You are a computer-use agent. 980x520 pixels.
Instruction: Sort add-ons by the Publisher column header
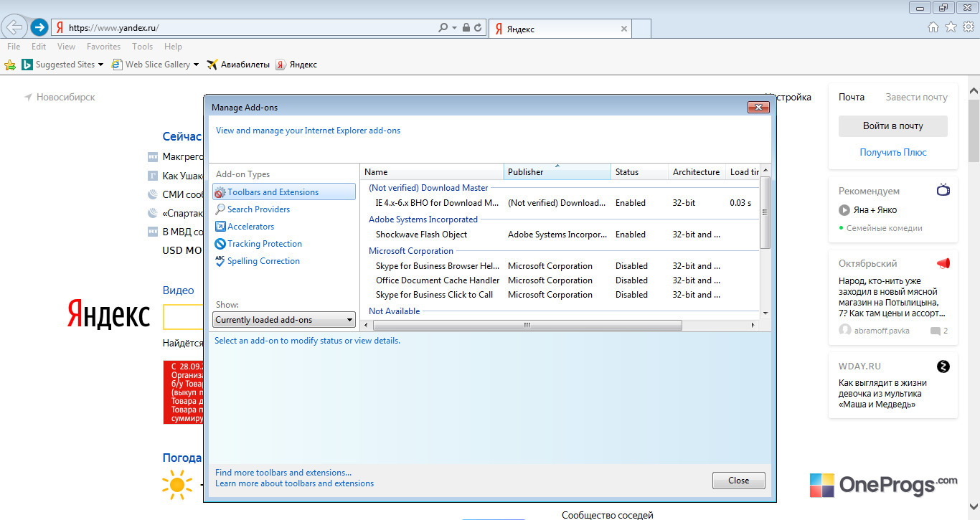[557, 172]
